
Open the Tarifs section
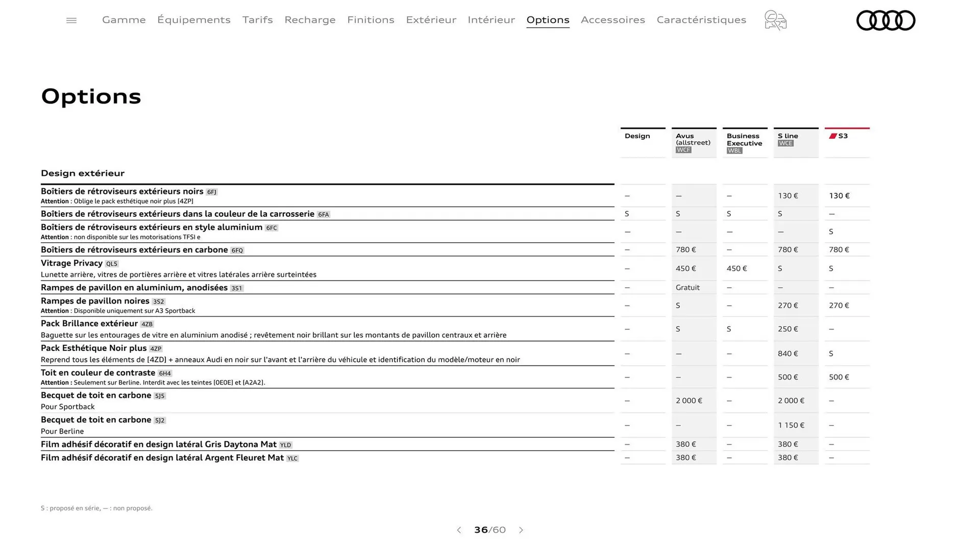pyautogui.click(x=257, y=20)
